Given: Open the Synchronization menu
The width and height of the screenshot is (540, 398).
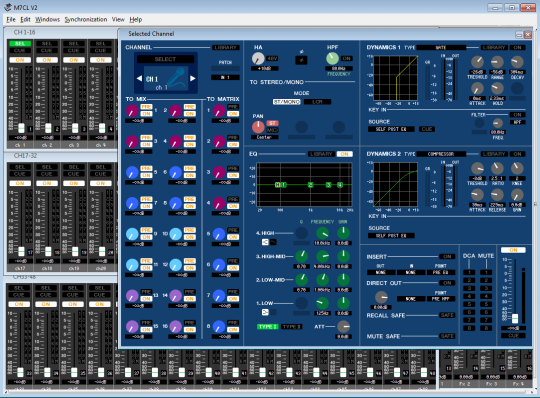Looking at the screenshot, I should [x=86, y=20].
